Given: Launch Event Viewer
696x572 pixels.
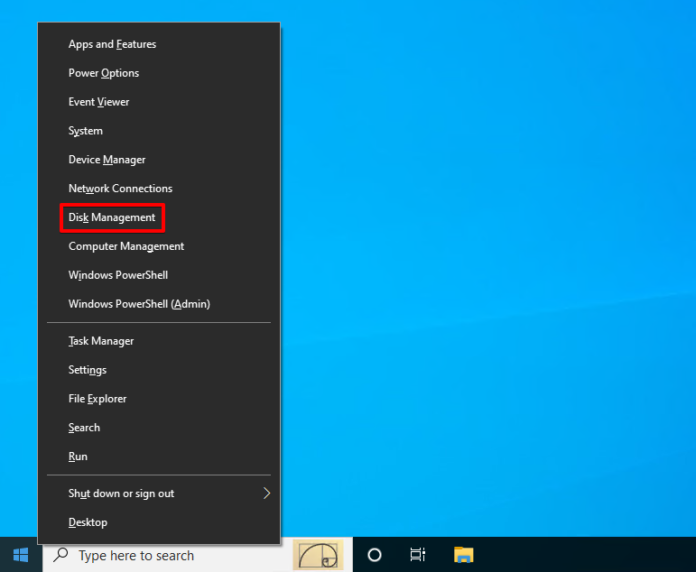Looking at the screenshot, I should [x=98, y=102].
